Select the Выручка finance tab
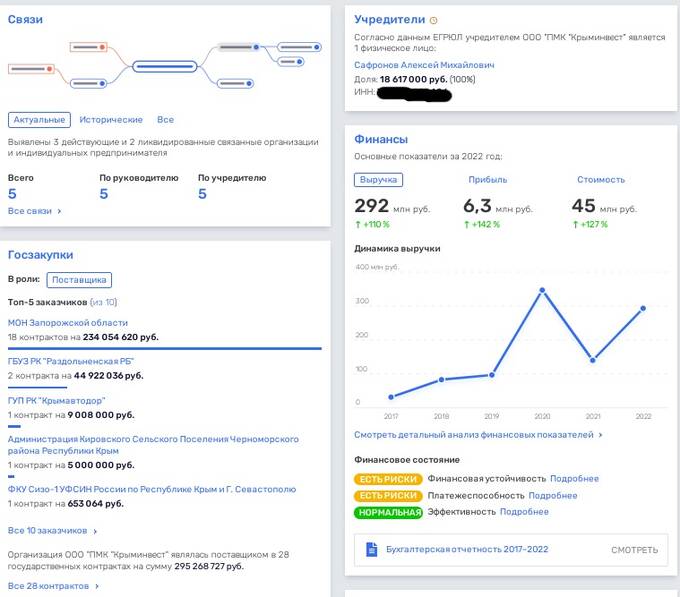The width and height of the screenshot is (680, 597). 378,179
